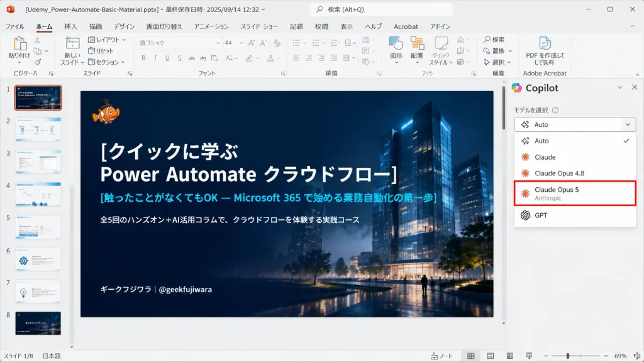Click the Decrease Font Size icon

pos(264,43)
